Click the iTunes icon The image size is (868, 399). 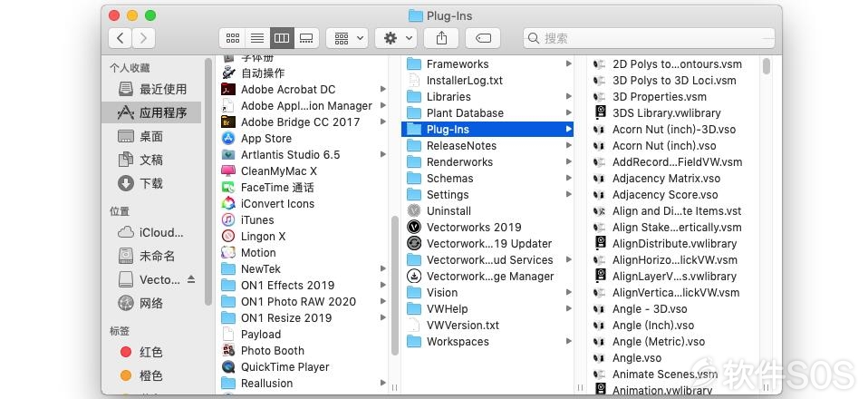click(228, 220)
